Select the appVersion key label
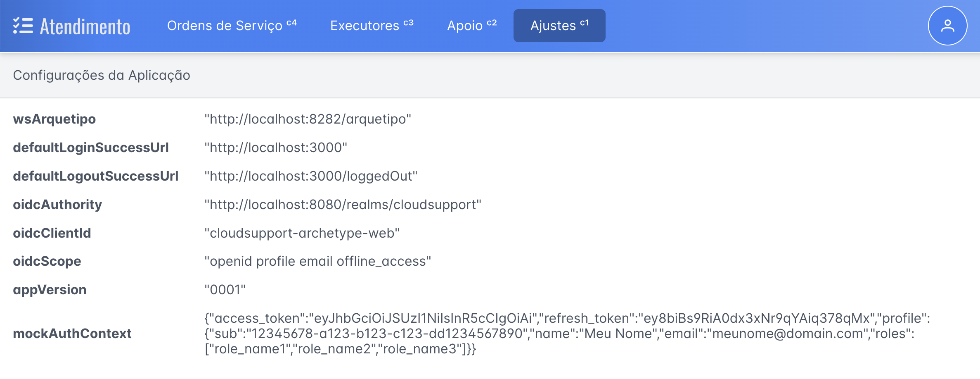Viewport: 980px width, 379px height. 50,290
